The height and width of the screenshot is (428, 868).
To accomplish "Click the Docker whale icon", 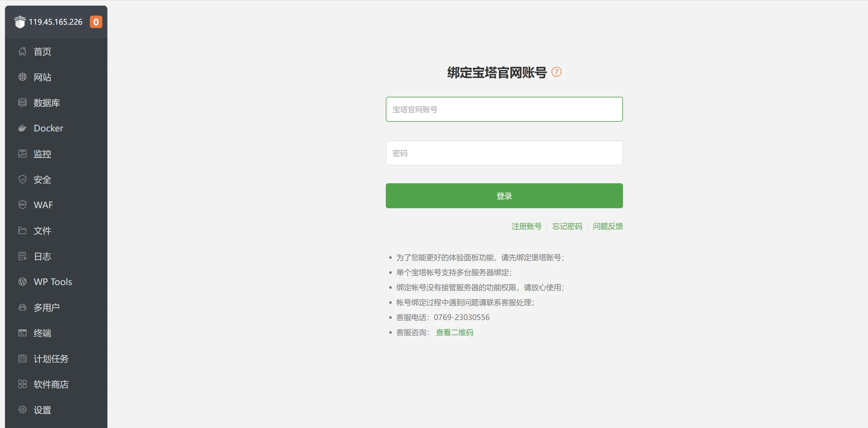I will (x=22, y=128).
